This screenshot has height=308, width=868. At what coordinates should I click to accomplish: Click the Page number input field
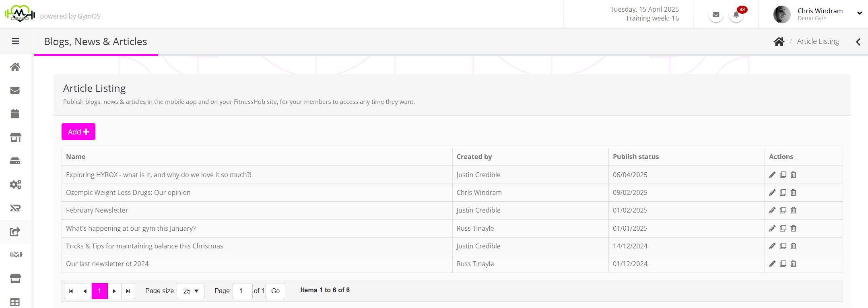[242, 291]
